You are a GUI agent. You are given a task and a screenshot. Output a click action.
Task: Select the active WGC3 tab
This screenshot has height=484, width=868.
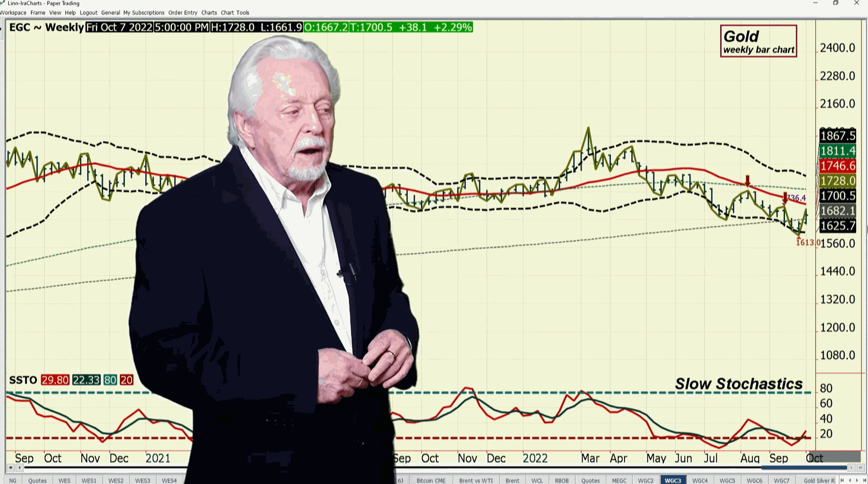(673, 480)
